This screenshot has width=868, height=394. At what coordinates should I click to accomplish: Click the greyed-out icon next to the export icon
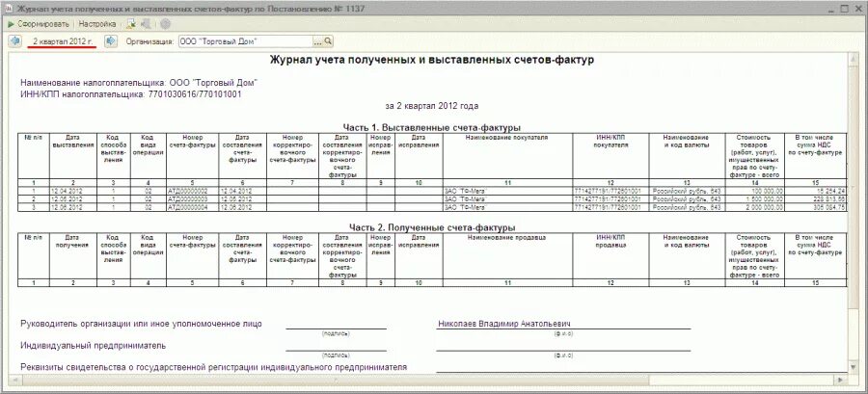click(146, 24)
